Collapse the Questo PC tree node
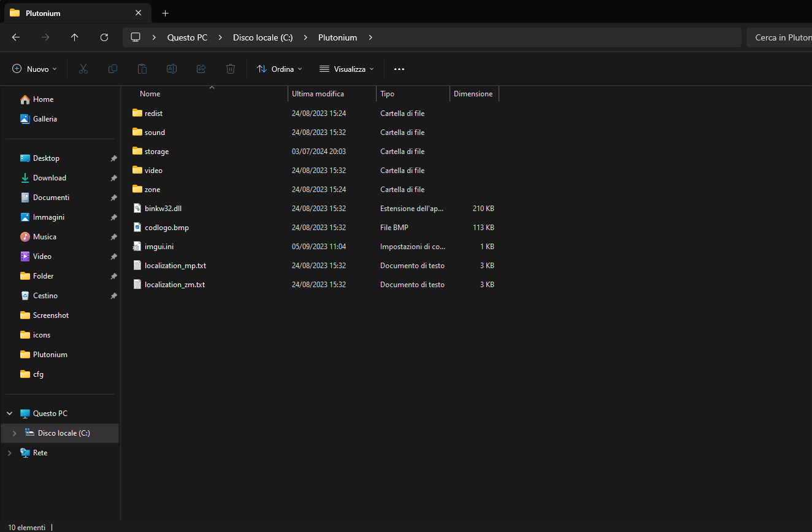Screen dimensions: 812x532 click(9, 414)
